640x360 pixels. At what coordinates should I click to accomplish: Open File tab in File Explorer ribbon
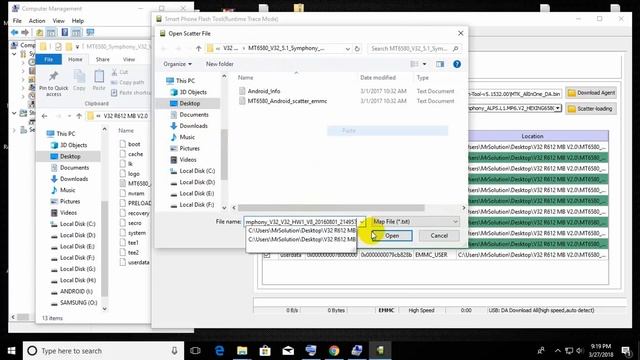click(x=49, y=60)
